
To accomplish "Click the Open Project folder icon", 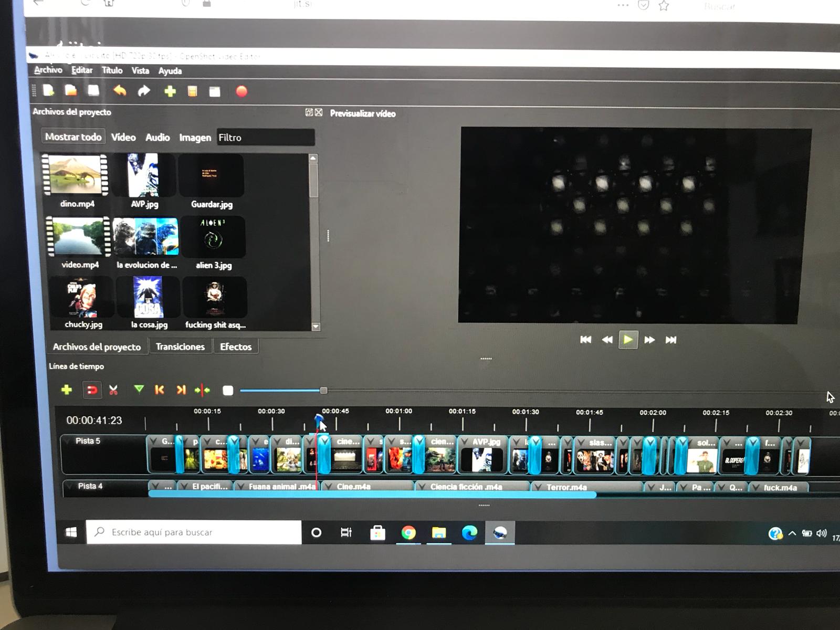I will point(71,91).
